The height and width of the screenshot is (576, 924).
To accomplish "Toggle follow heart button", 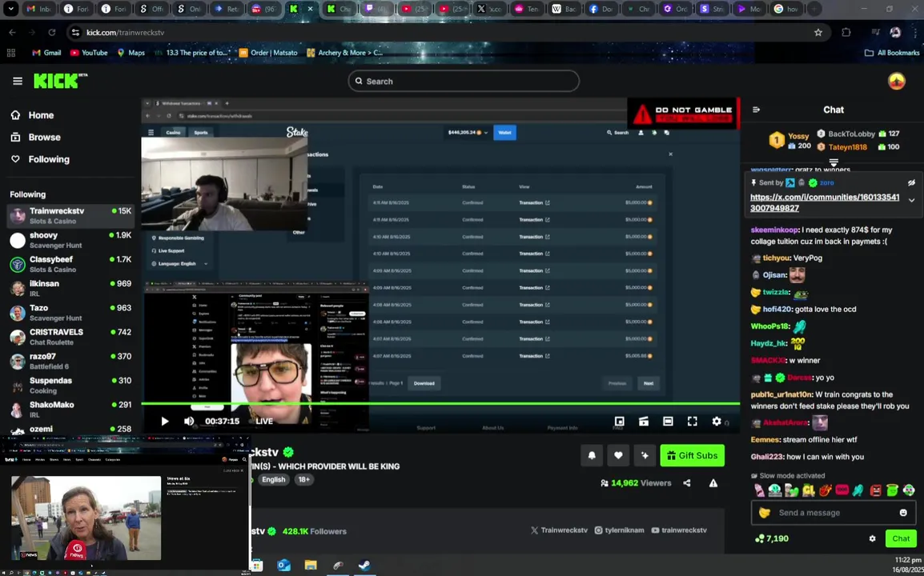I will (x=618, y=455).
